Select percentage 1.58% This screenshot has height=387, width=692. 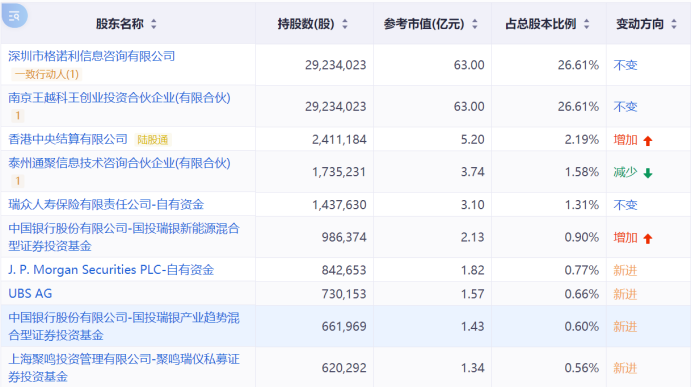(582, 172)
